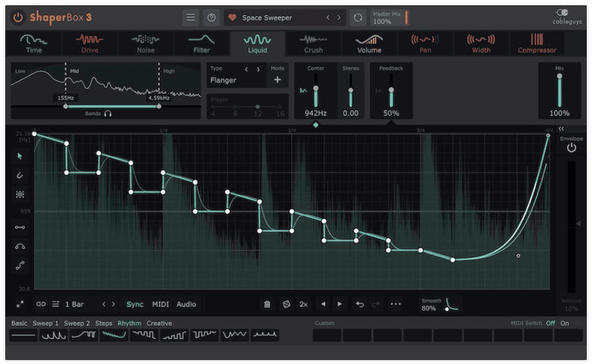Open the Flanger type dropdown
Image resolution: width=592 pixels, height=364 pixels.
(224, 80)
